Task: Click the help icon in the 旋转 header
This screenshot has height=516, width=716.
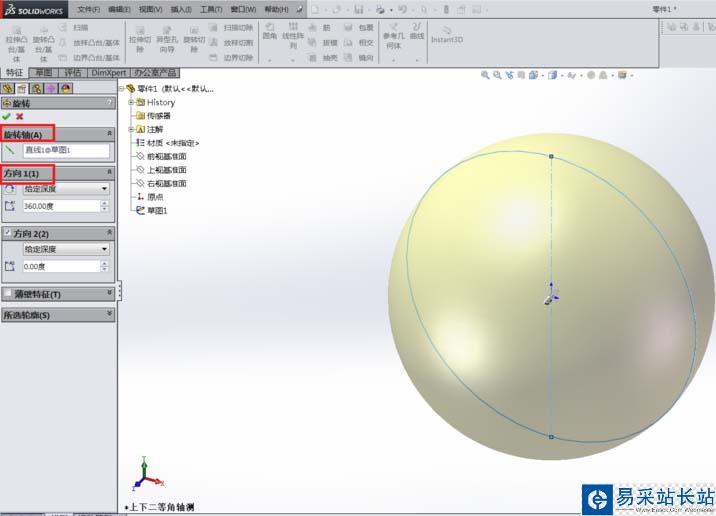Action: pyautogui.click(x=110, y=103)
